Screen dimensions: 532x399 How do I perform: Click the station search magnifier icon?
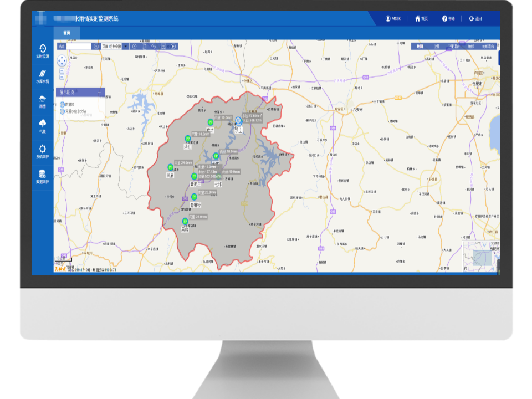pyautogui.click(x=96, y=47)
